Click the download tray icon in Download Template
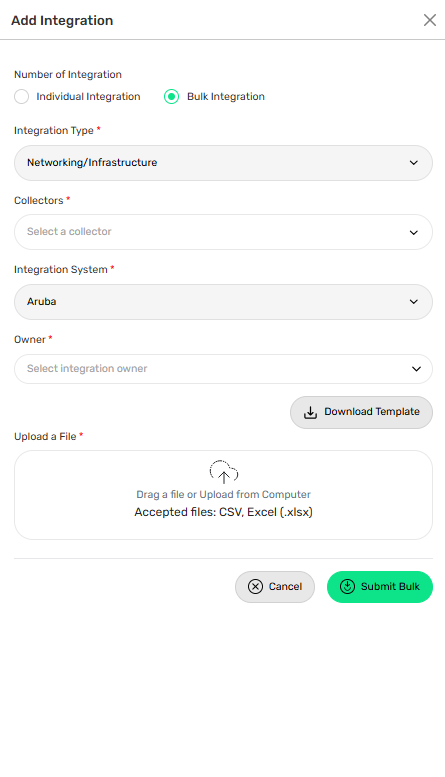The width and height of the screenshot is (445, 777). point(310,412)
